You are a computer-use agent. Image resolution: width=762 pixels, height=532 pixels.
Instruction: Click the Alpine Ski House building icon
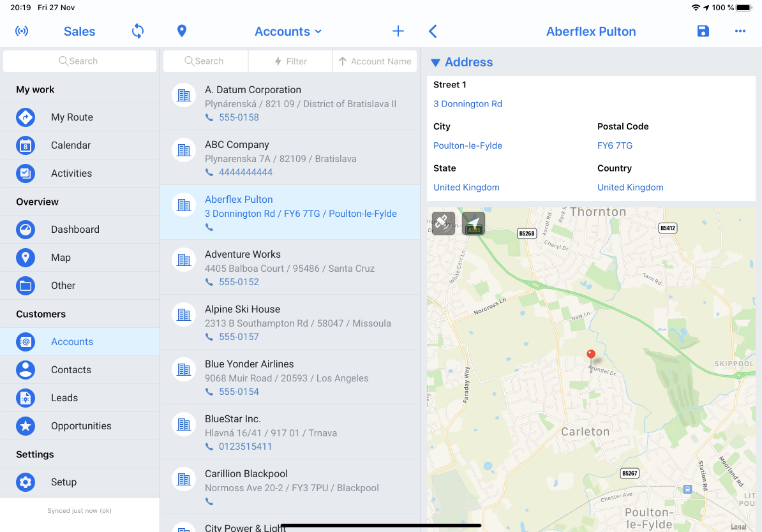(184, 315)
